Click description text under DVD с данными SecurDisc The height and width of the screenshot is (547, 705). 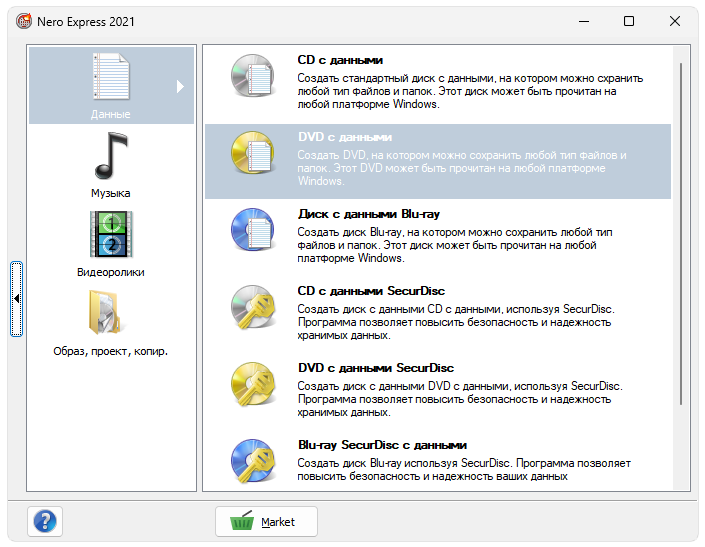tap(460, 399)
